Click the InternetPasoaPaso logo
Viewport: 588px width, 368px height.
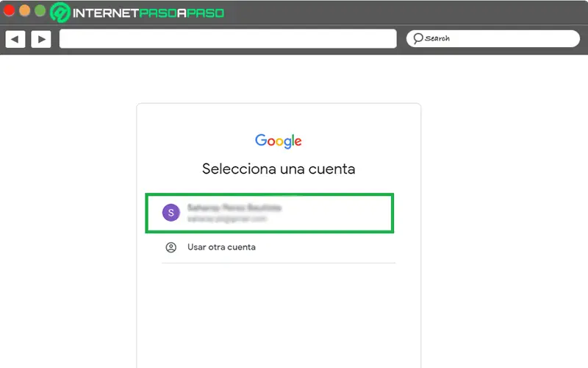(x=137, y=13)
